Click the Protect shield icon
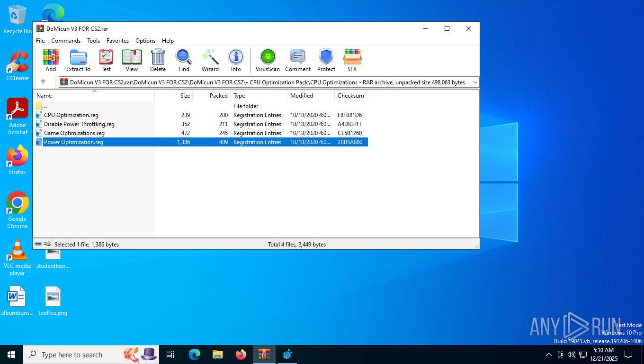Screen dimensions: 644x364 [x=326, y=60]
